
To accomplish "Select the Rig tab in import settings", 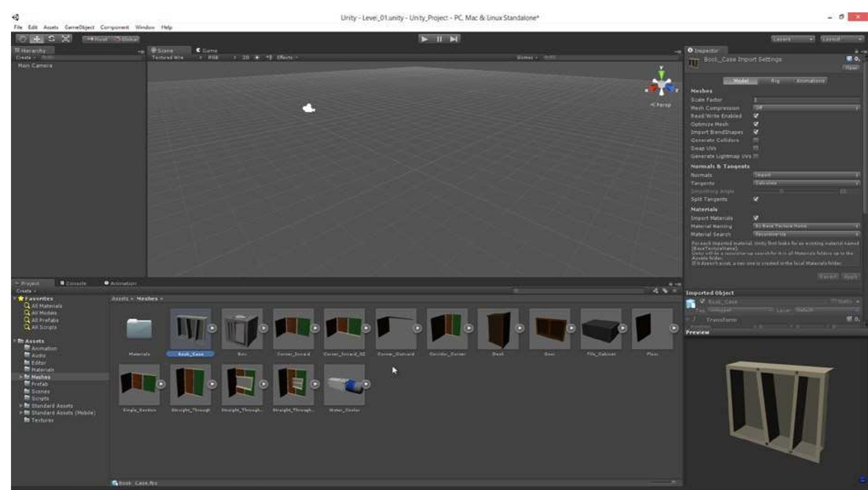I will (775, 81).
